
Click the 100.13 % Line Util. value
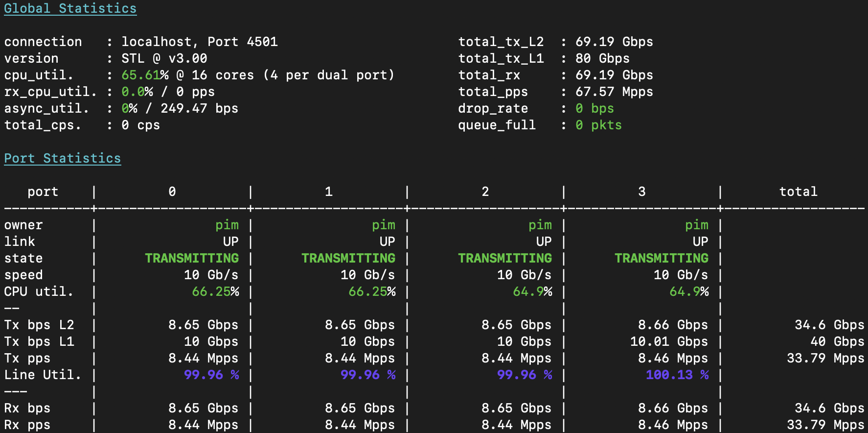[x=677, y=375]
